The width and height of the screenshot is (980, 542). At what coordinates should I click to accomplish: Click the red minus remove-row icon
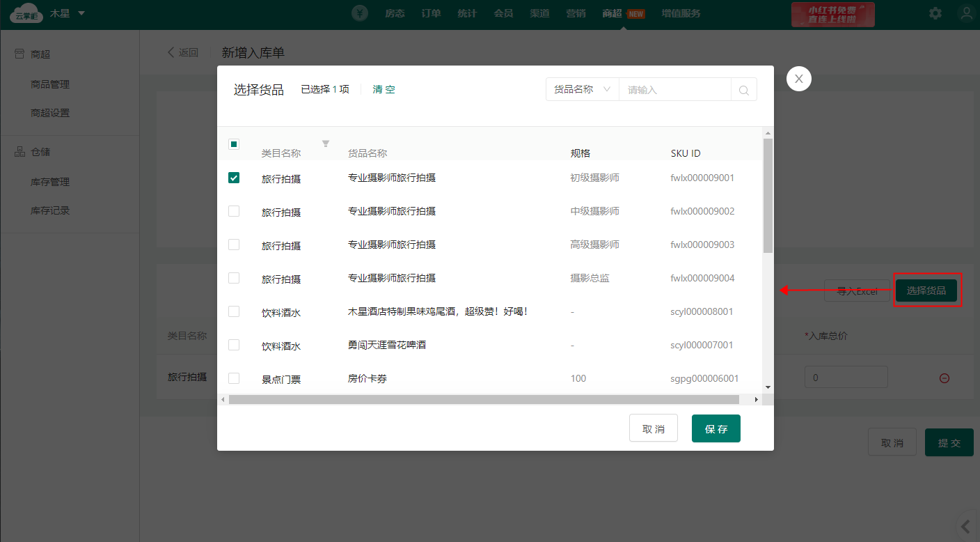click(x=944, y=378)
